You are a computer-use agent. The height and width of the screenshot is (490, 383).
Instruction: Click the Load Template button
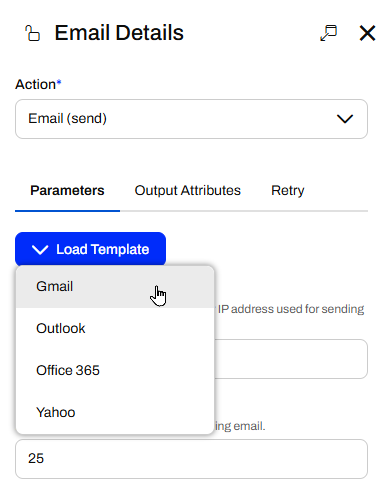(x=90, y=249)
